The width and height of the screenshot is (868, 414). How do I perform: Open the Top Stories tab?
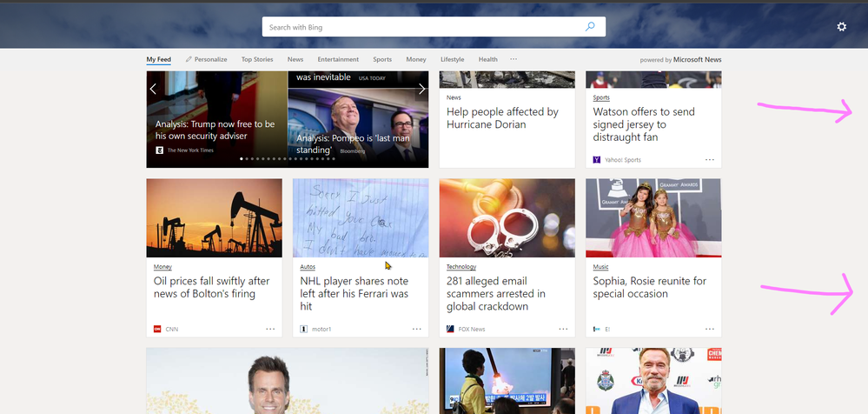pos(257,59)
